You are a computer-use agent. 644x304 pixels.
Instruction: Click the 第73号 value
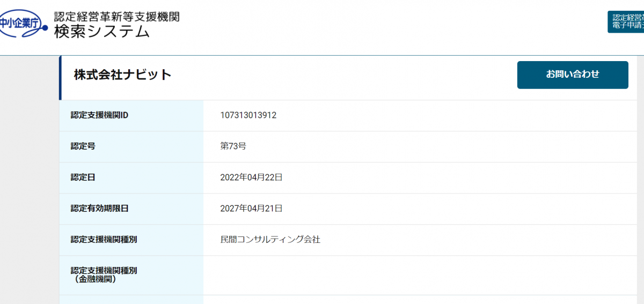(233, 146)
